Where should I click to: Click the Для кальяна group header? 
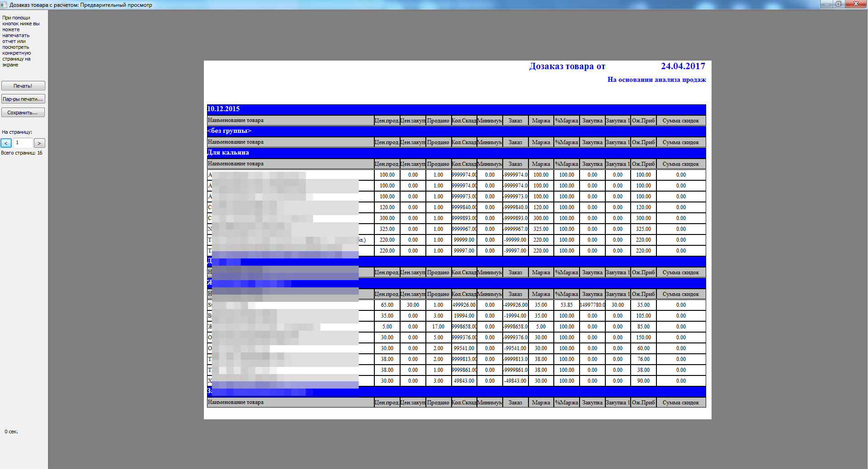click(457, 152)
